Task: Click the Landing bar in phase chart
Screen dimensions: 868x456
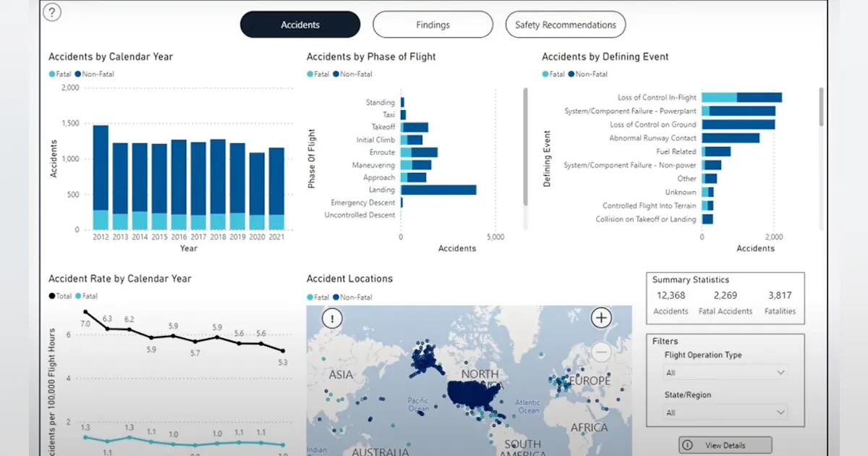Action: (438, 190)
